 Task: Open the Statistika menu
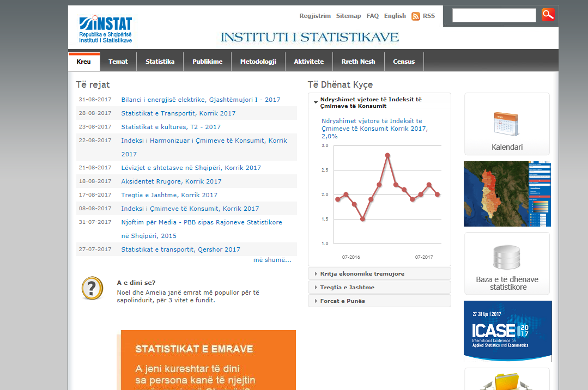point(160,62)
